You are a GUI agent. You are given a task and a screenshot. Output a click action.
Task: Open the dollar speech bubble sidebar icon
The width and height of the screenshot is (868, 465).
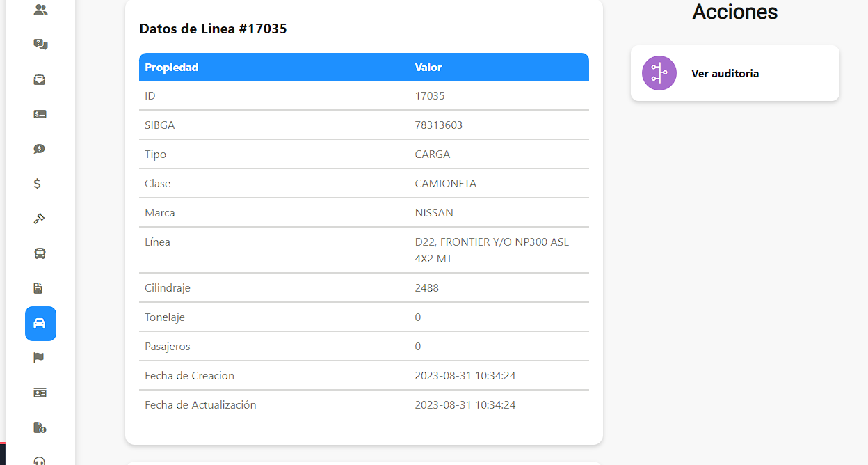click(40, 149)
